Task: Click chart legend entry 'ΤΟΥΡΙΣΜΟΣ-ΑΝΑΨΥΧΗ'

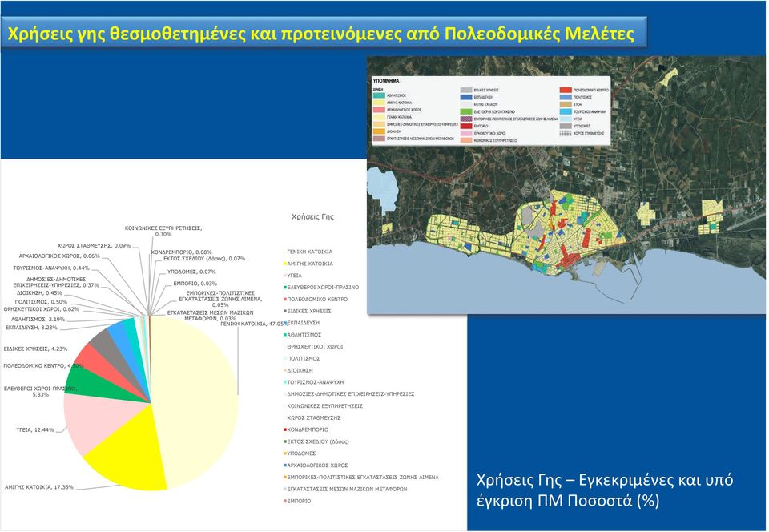Action: (x=314, y=382)
